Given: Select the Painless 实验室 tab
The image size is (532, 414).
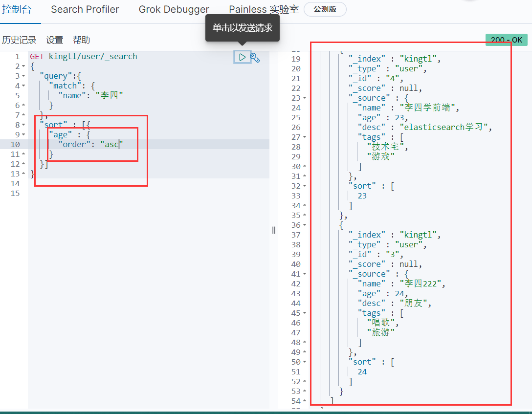Looking at the screenshot, I should (264, 9).
